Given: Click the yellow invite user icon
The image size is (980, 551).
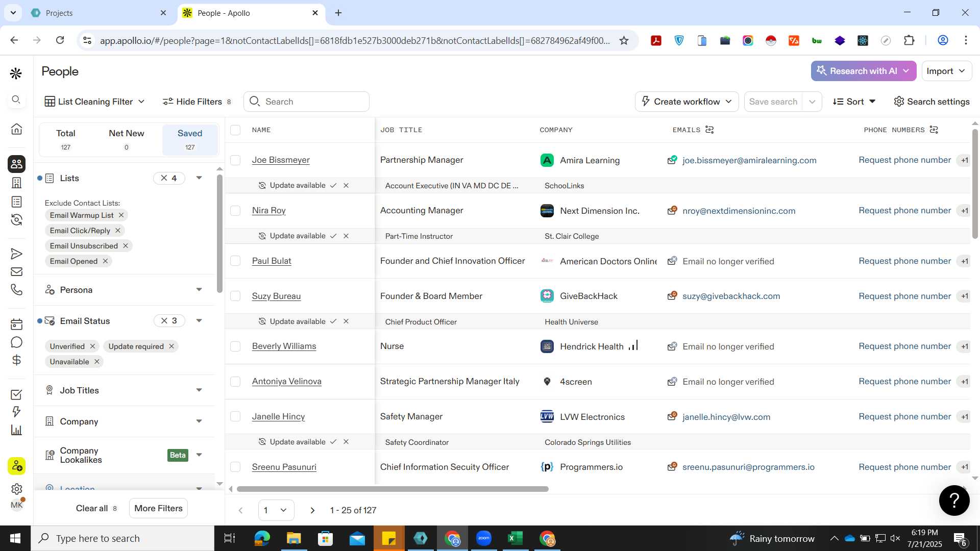Looking at the screenshot, I should [16, 466].
